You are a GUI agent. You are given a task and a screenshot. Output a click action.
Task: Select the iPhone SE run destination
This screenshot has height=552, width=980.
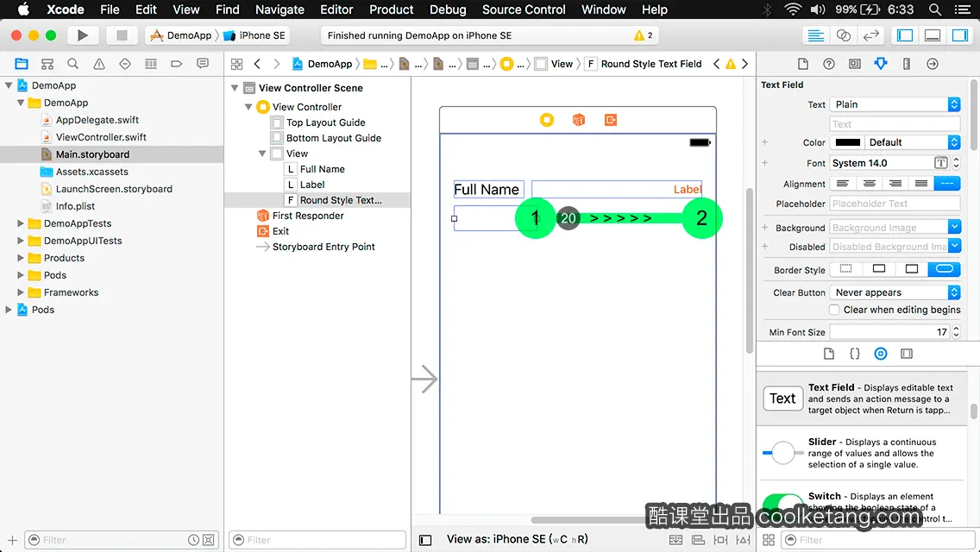point(254,35)
